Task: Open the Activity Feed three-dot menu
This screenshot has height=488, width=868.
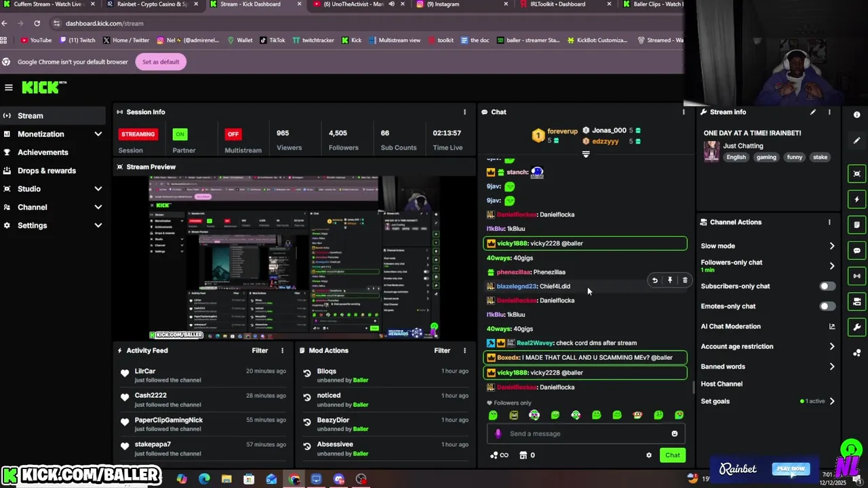Action: coord(282,350)
